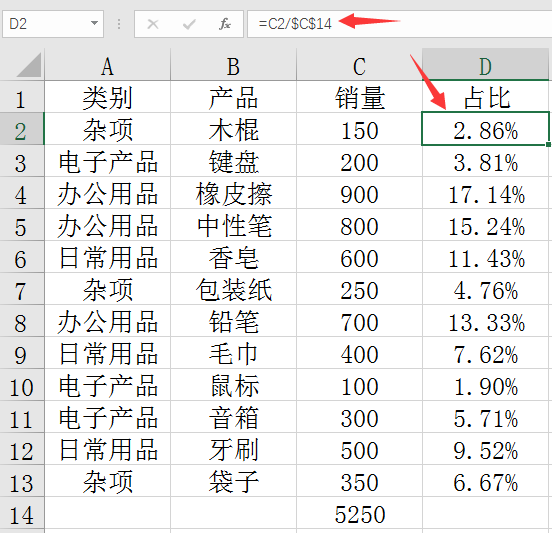Select cell containing 键盘
The width and height of the screenshot is (552, 533).
[x=233, y=161]
